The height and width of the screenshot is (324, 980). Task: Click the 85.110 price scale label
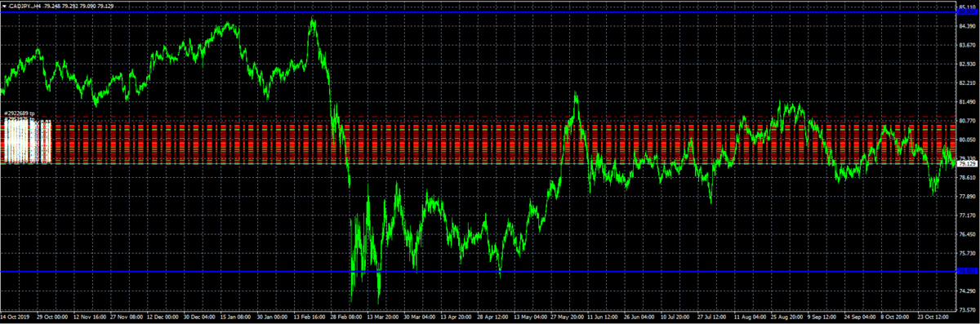click(967, 7)
